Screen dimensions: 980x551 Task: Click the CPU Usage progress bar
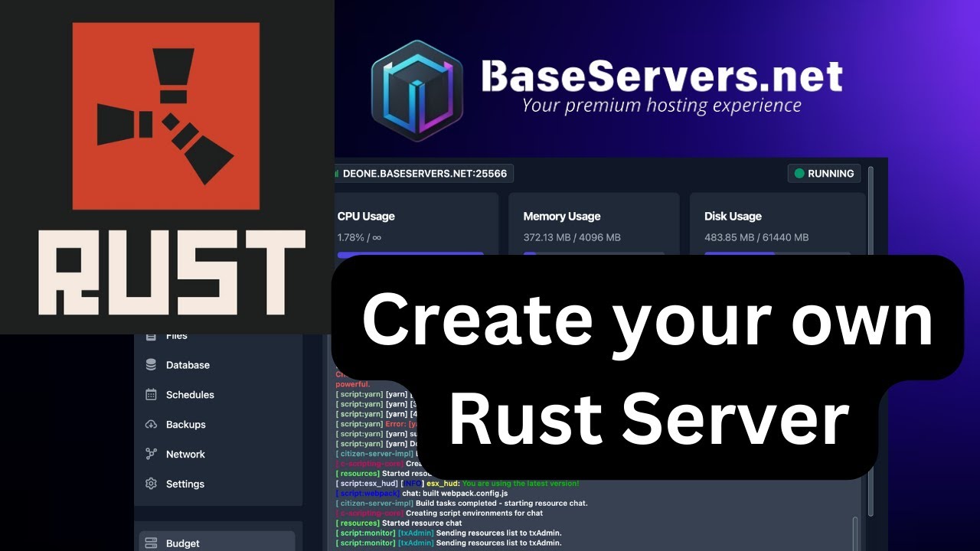tap(410, 253)
